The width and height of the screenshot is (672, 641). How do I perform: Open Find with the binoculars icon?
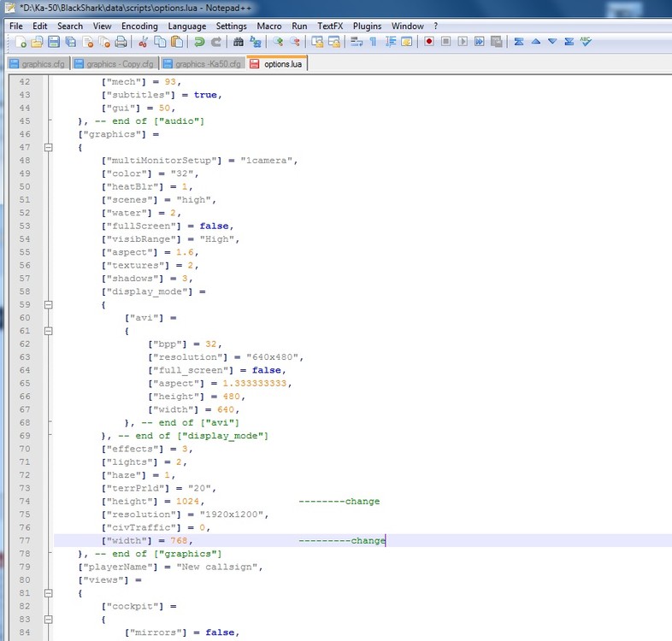point(239,41)
